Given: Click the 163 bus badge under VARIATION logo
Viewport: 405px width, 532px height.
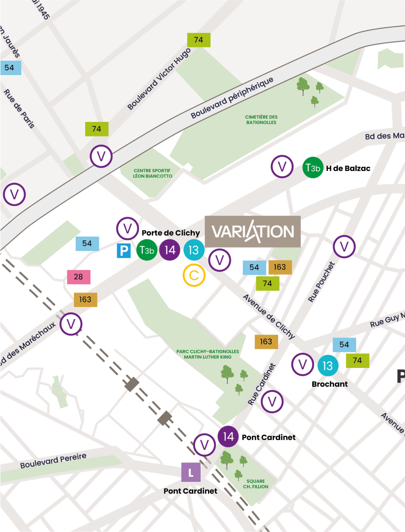Looking at the screenshot, I should point(280,267).
